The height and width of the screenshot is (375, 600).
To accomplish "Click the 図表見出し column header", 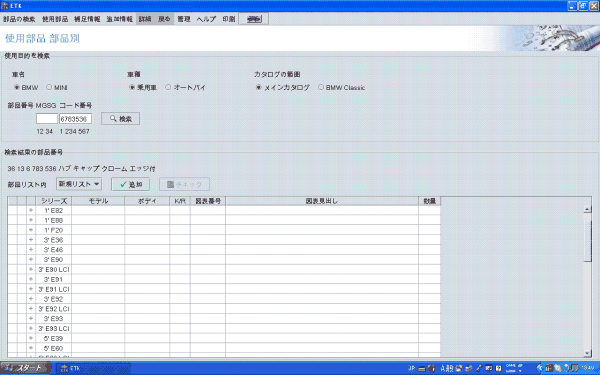I will (322, 201).
